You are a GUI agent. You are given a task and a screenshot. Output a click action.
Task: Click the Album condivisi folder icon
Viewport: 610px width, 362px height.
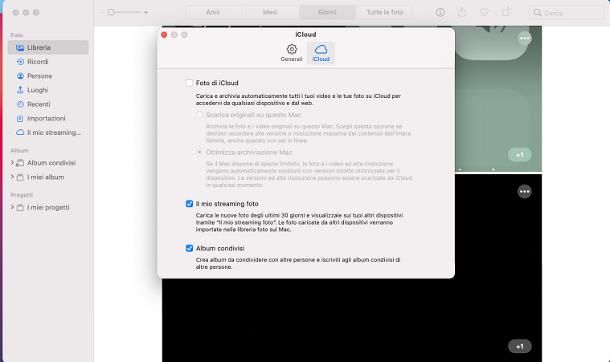point(20,163)
